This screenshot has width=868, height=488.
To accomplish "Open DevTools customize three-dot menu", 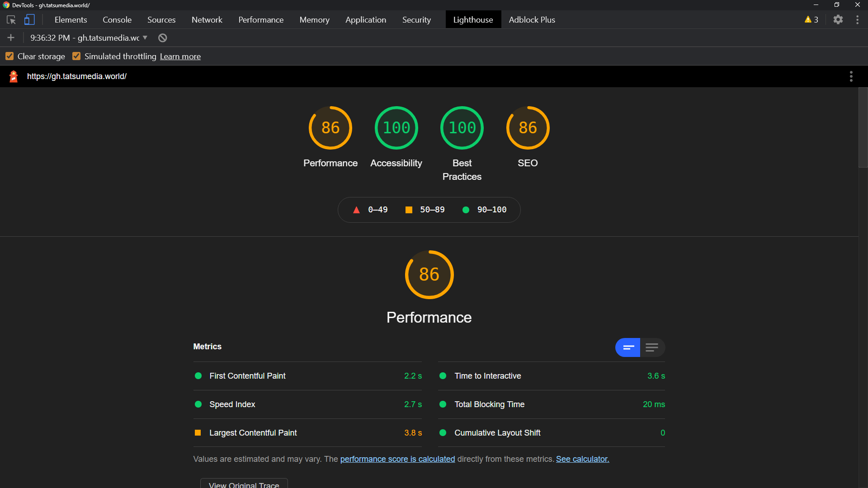I will 857,20.
